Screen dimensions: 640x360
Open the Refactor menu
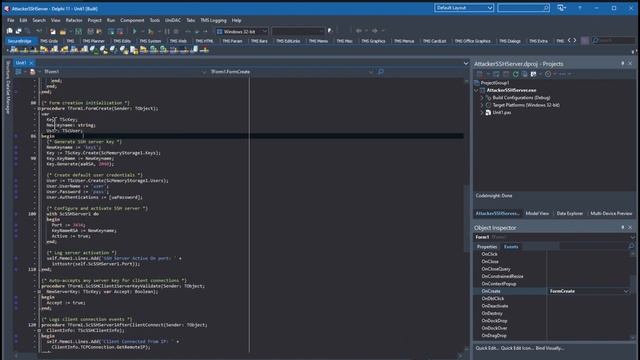point(74,20)
